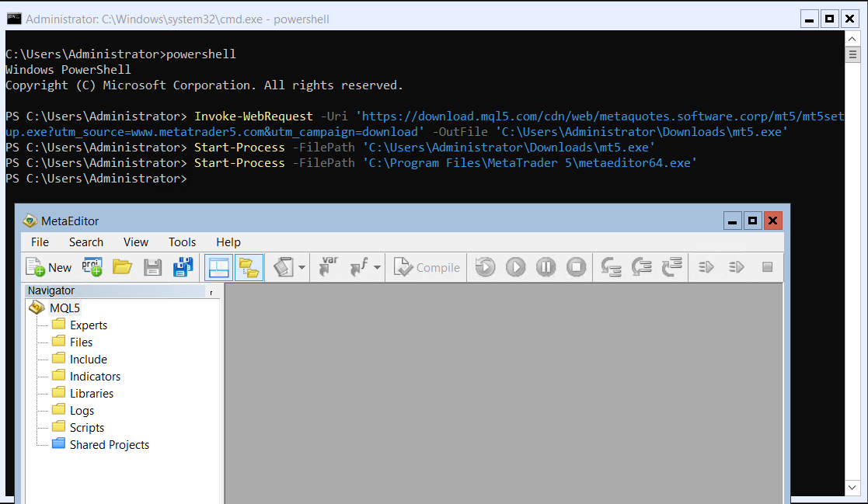
Task: Minimize the cmd.exe window
Action: [x=809, y=19]
